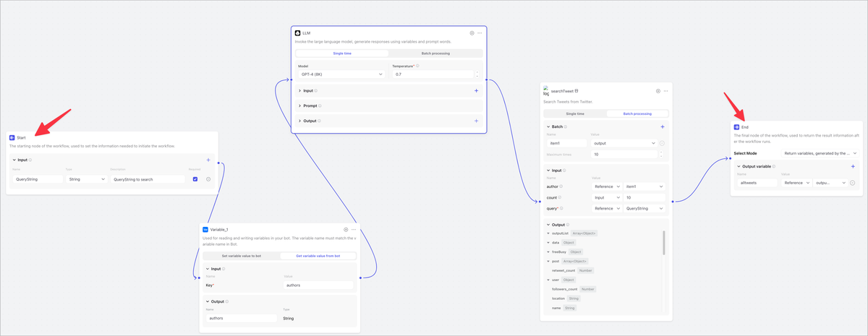Click the searchTweet output list scrollbar
The image size is (868, 336).
663,242
